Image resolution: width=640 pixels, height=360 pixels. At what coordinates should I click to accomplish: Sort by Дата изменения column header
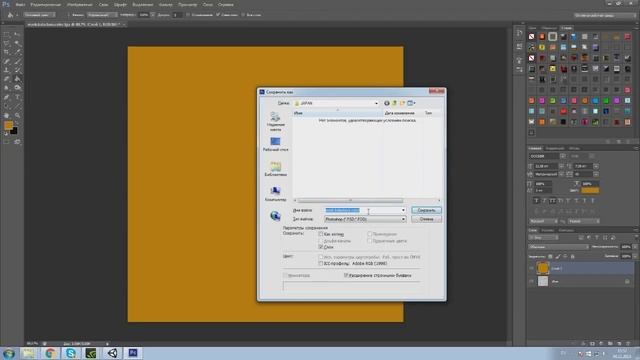tap(399, 113)
